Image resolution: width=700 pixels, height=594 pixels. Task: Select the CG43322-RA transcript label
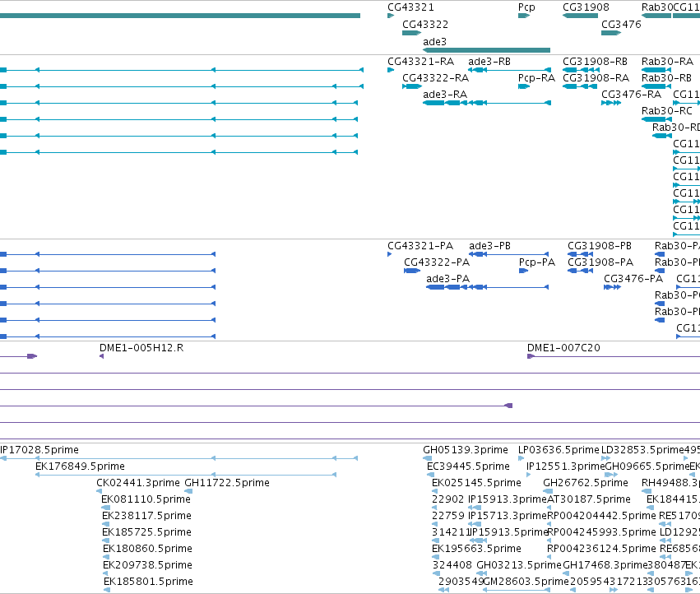[436, 78]
